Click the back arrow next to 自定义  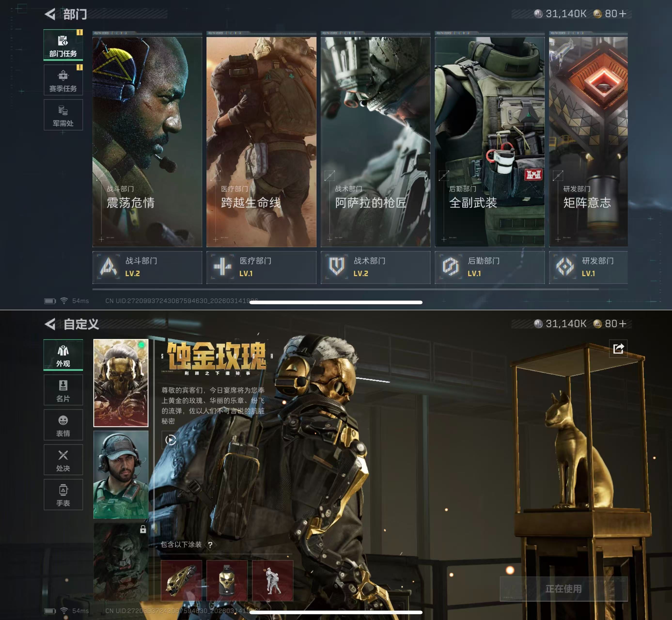click(50, 324)
